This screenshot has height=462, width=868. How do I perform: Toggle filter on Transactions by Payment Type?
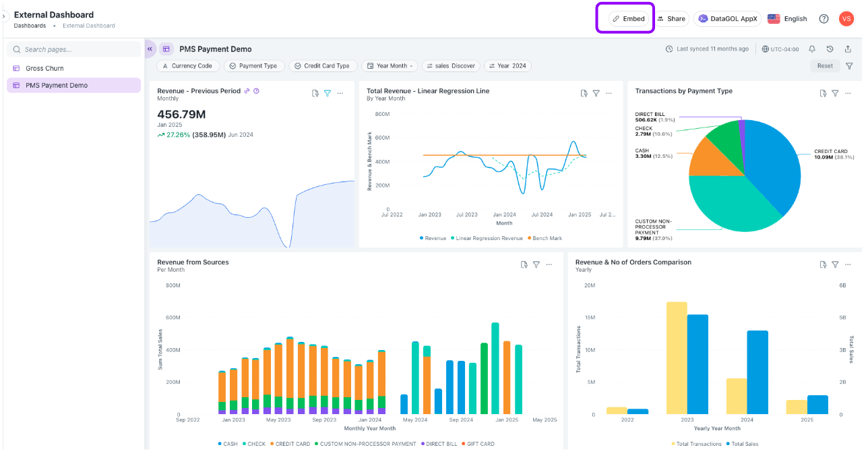[835, 94]
